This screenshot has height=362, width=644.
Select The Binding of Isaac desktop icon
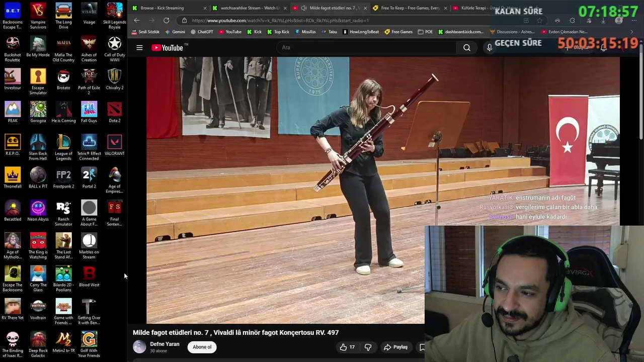coord(13,344)
